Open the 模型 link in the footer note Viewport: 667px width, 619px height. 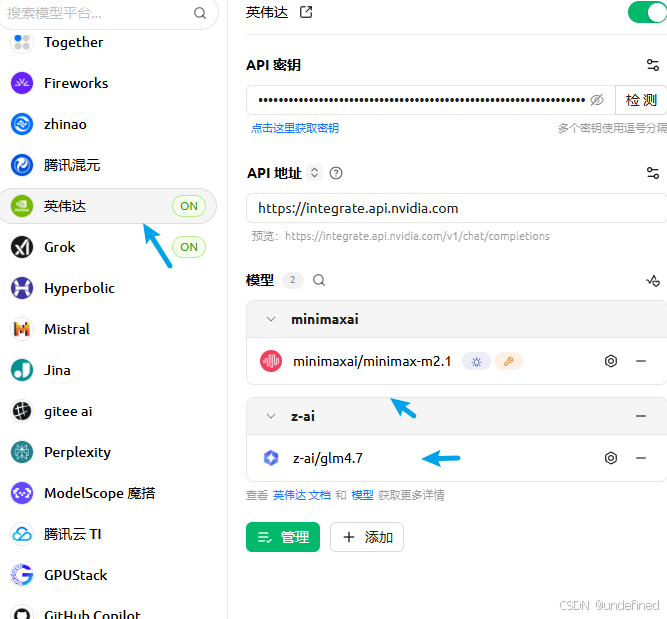point(362,495)
